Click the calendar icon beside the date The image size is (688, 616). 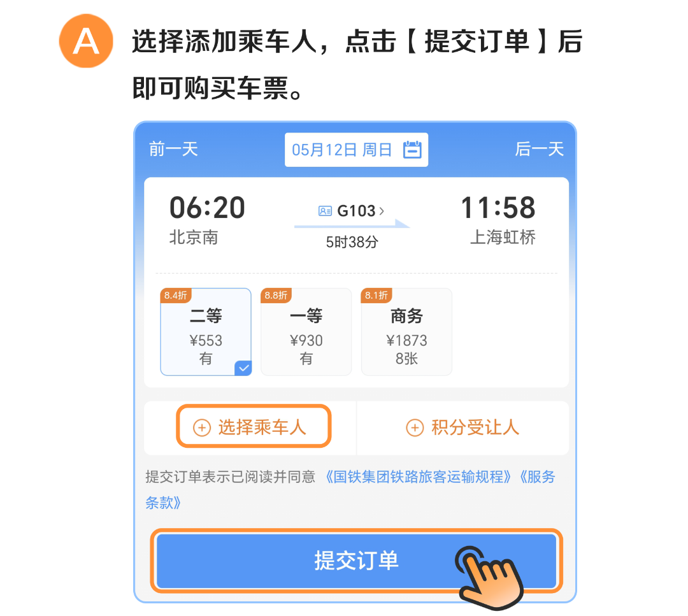(412, 150)
